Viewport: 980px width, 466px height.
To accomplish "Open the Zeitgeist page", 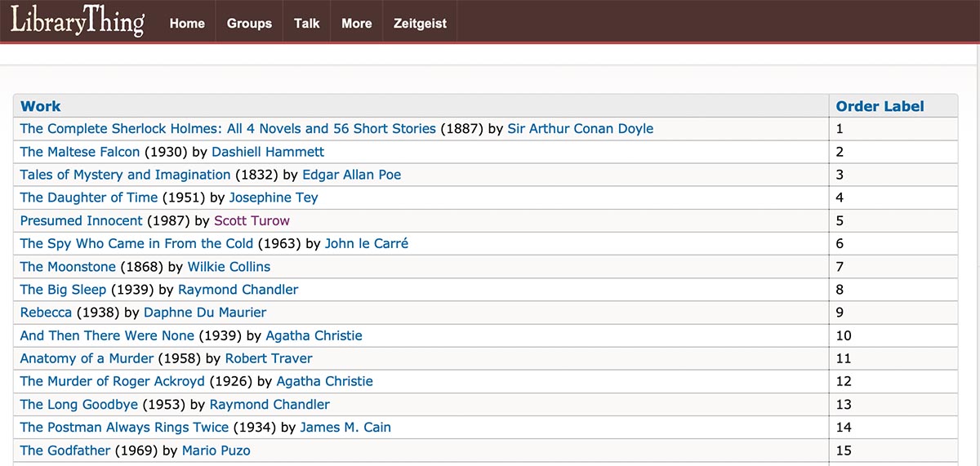I will coord(420,23).
